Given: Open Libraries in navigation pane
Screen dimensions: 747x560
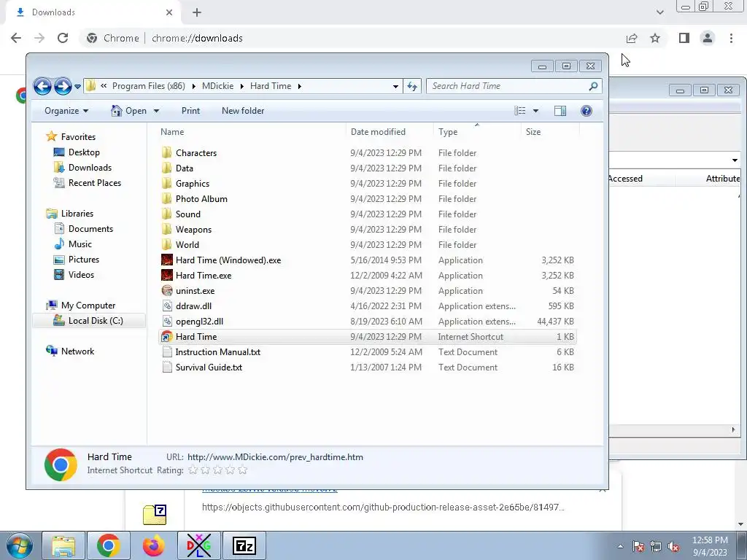Looking at the screenshot, I should 77,214.
